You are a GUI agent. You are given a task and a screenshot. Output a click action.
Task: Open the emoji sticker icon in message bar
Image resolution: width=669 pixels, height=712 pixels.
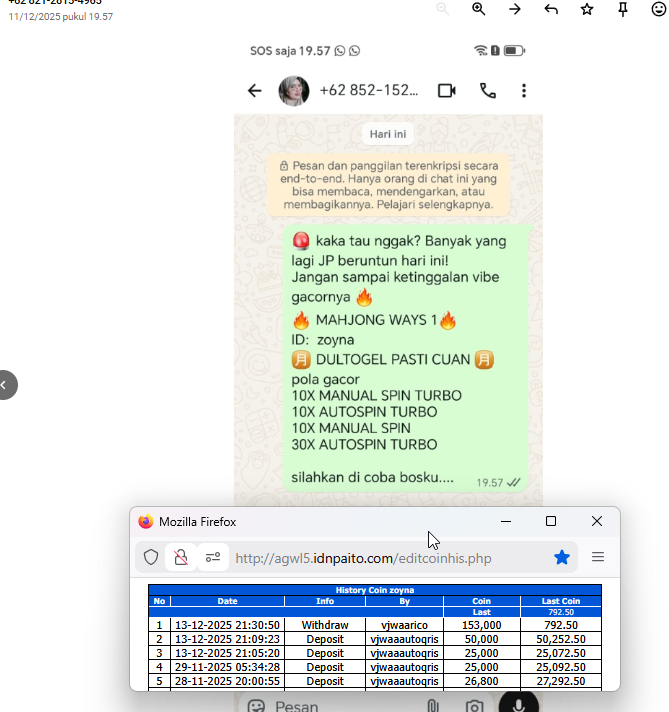point(256,706)
